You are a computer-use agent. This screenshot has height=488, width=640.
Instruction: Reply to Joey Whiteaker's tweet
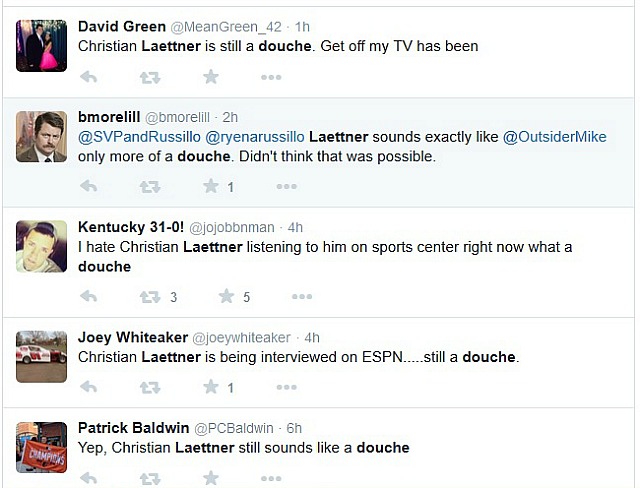click(88, 387)
